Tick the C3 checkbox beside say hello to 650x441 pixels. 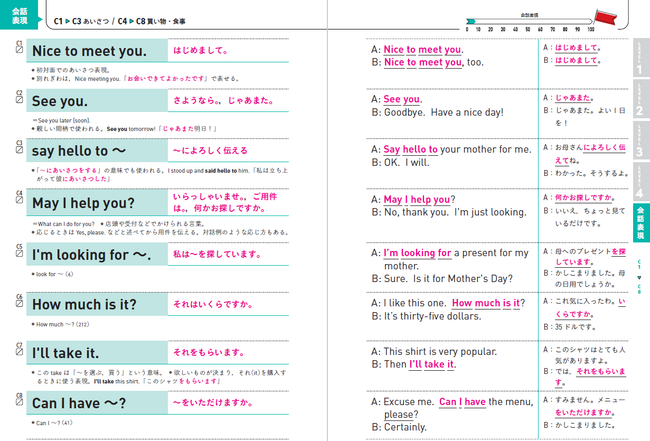pyautogui.click(x=19, y=150)
